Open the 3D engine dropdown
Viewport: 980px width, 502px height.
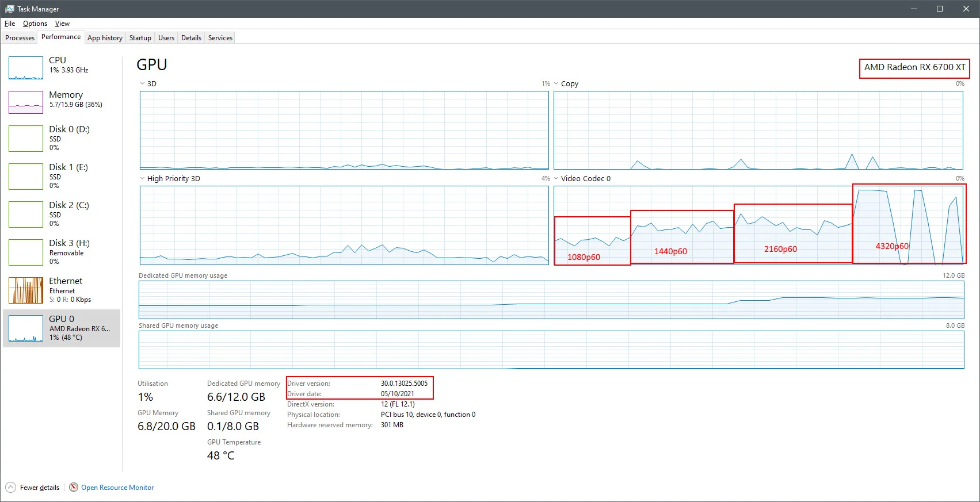click(x=142, y=83)
